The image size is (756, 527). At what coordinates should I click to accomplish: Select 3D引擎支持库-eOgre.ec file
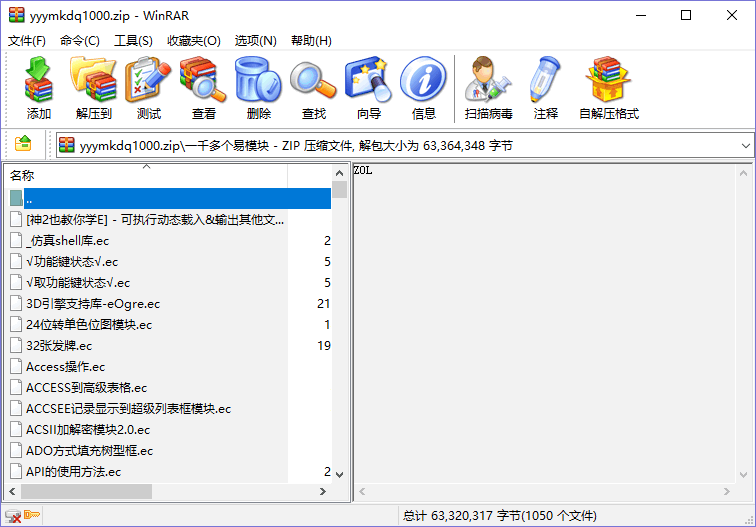click(x=170, y=303)
